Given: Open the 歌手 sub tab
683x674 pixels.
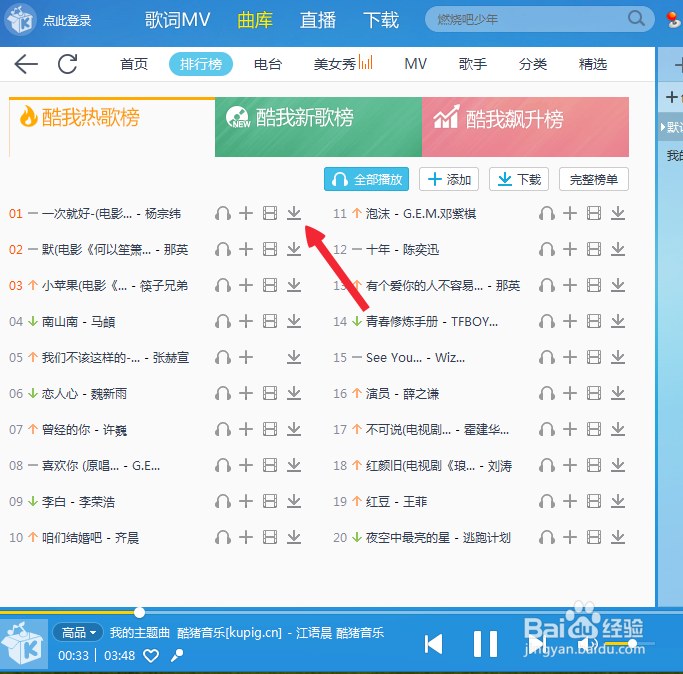Looking at the screenshot, I should click(473, 64).
